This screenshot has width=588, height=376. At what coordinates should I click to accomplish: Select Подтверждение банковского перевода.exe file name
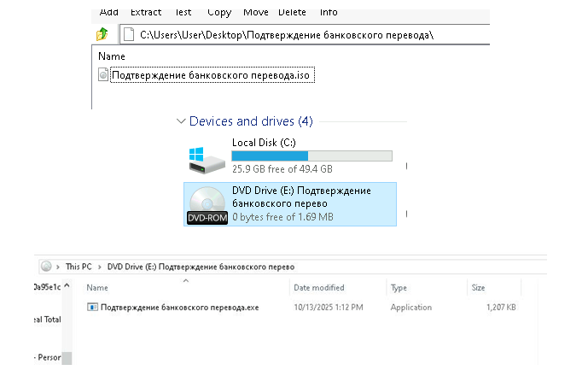point(179,308)
